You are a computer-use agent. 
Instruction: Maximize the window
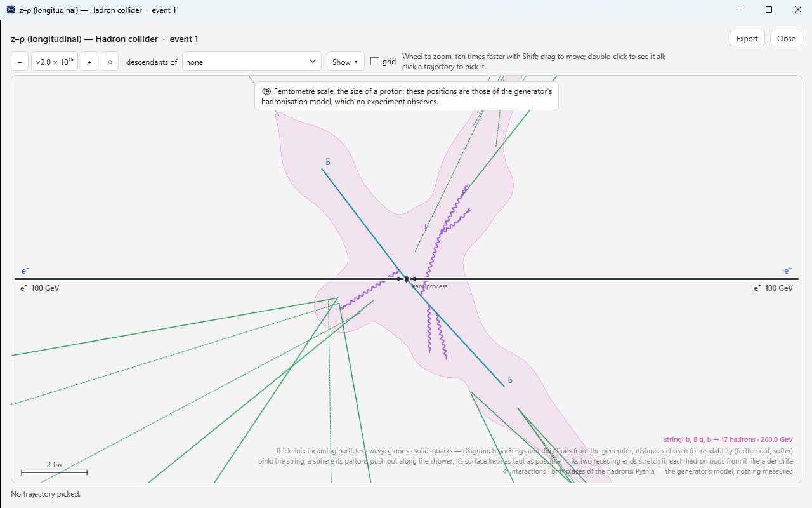pos(769,10)
